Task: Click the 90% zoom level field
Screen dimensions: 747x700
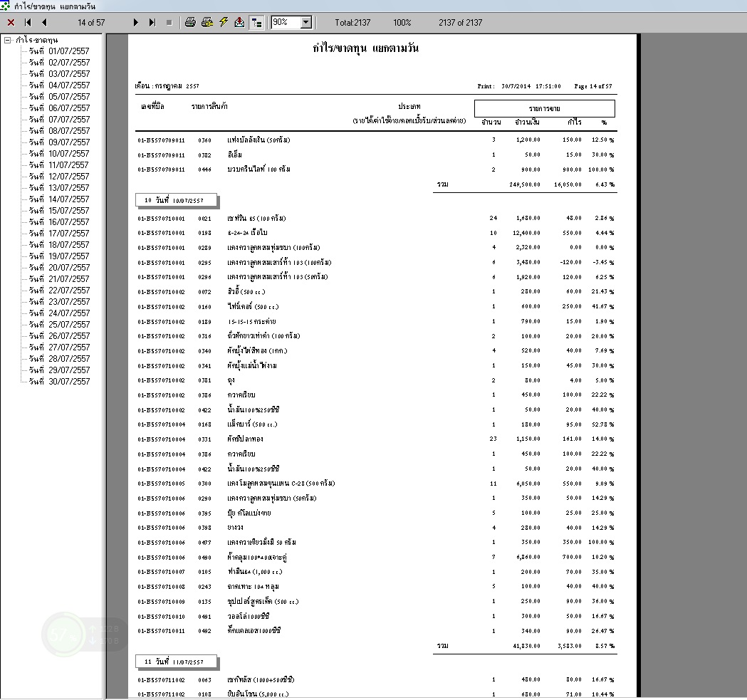Action: (x=286, y=22)
